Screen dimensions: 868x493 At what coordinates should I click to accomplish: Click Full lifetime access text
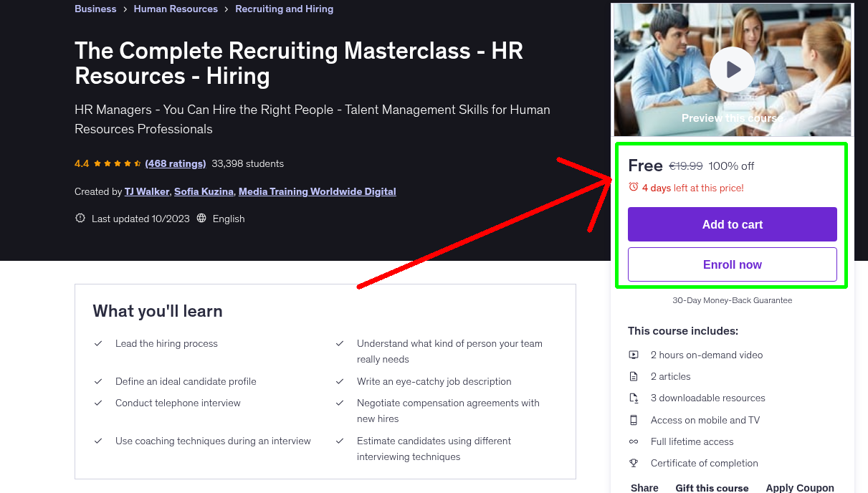coord(692,441)
